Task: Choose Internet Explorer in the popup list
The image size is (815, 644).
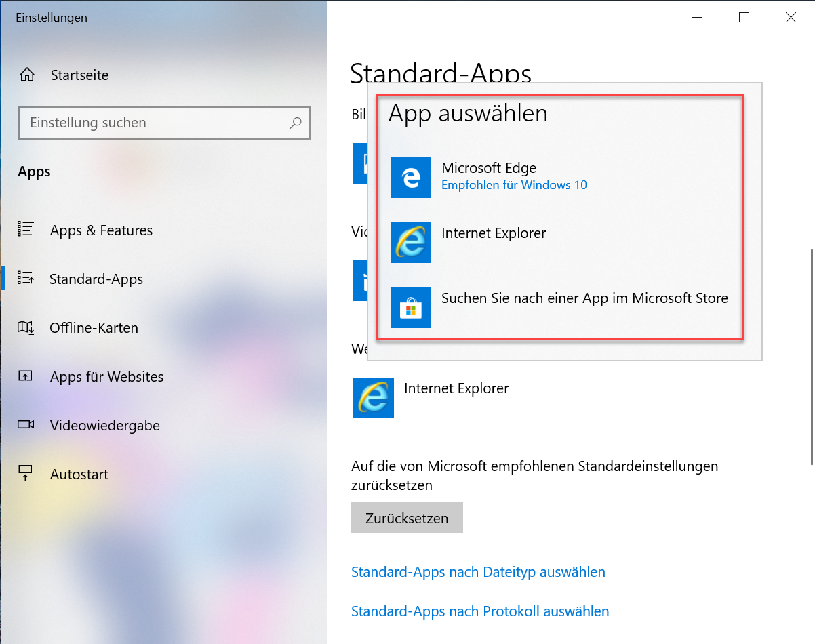Action: tap(560, 243)
